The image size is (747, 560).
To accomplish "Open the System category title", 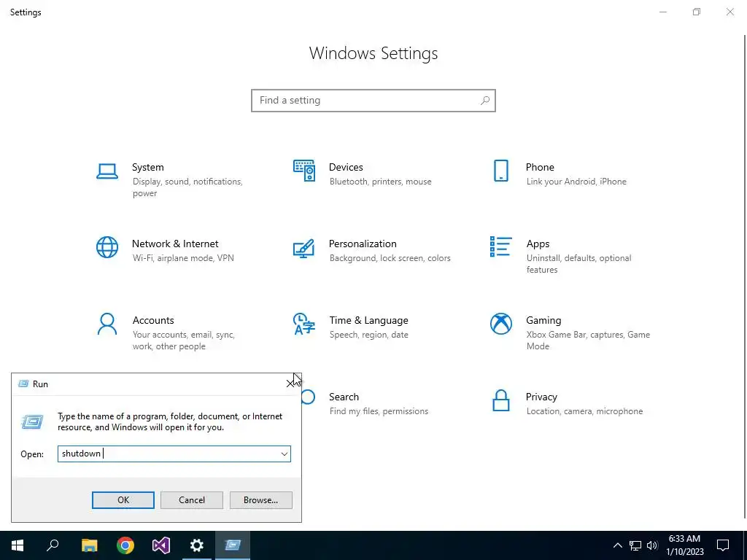I will pos(147,167).
